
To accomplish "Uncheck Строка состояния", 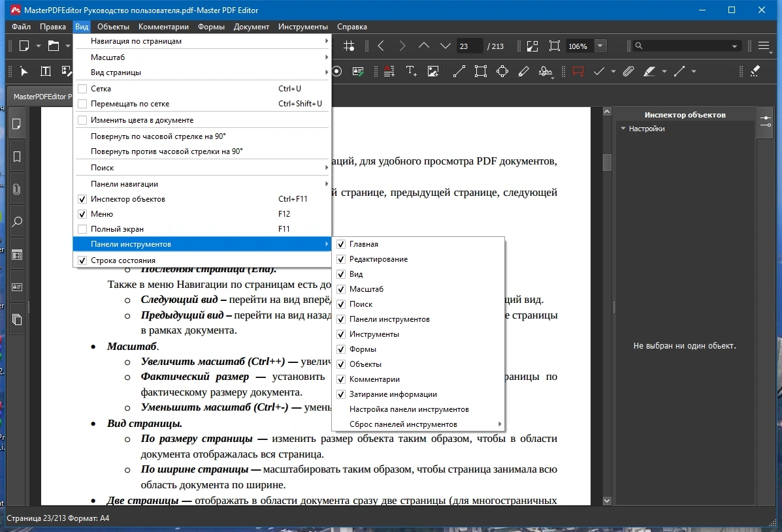I will (83, 260).
